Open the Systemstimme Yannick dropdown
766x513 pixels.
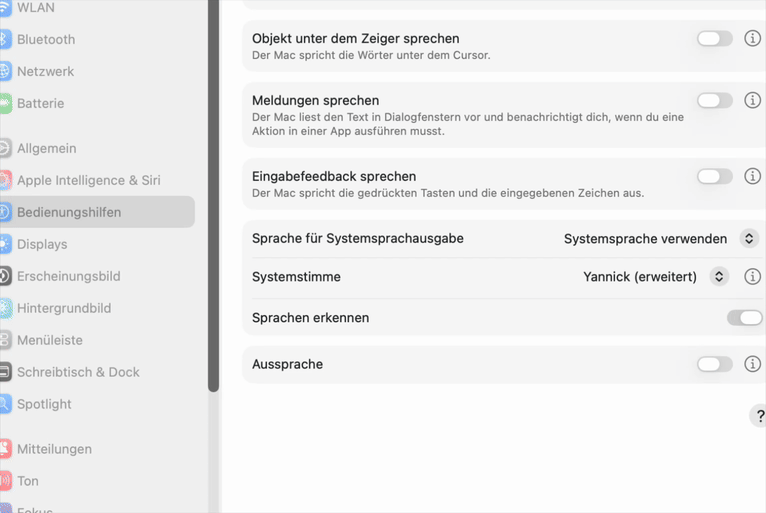[x=718, y=277]
